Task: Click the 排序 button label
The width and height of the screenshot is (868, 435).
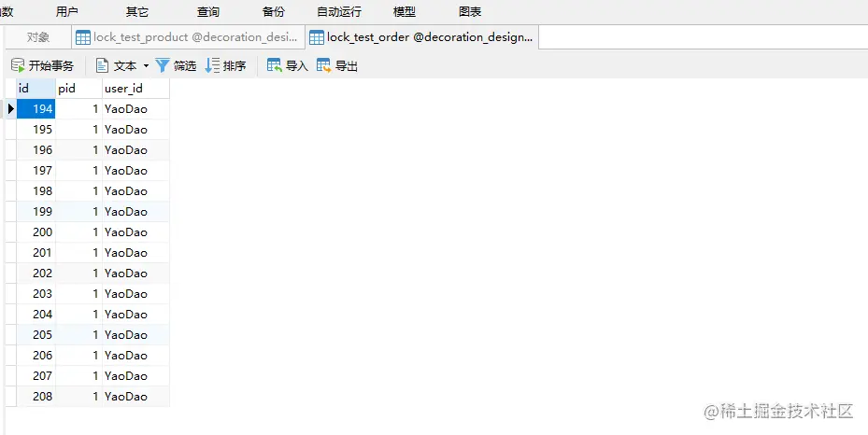Action: tap(235, 66)
